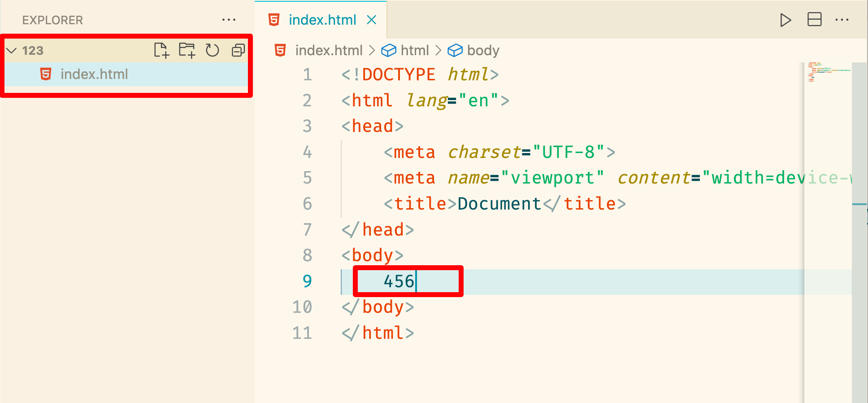Click the New File icon in explorer
The height and width of the screenshot is (403, 868).
[x=161, y=50]
